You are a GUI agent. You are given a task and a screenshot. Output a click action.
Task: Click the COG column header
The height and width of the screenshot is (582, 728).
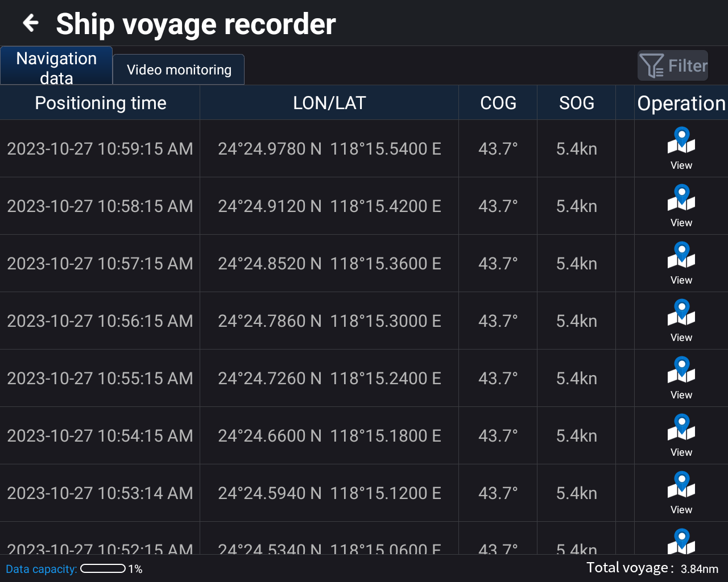click(498, 103)
